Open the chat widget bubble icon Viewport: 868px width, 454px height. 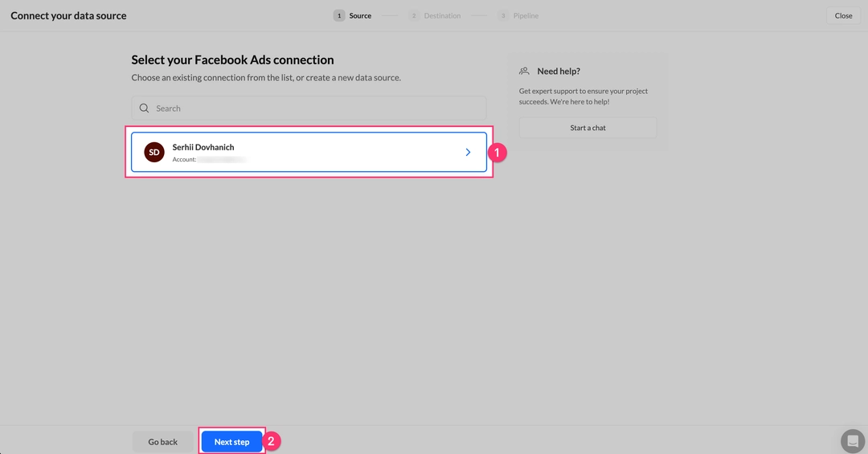point(852,440)
